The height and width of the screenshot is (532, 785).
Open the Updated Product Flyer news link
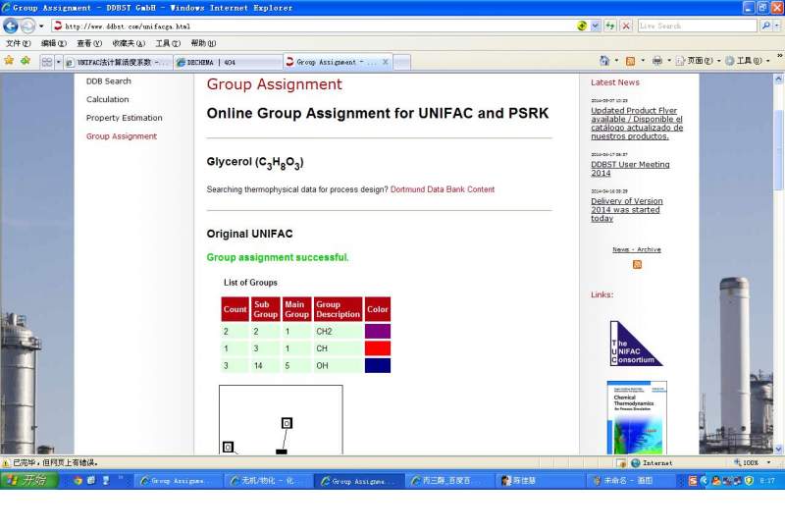point(637,124)
